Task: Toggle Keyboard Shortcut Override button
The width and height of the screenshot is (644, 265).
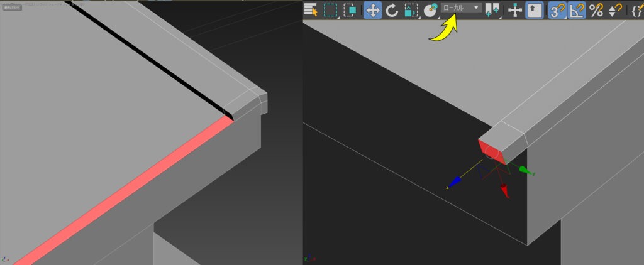Action: [x=535, y=10]
